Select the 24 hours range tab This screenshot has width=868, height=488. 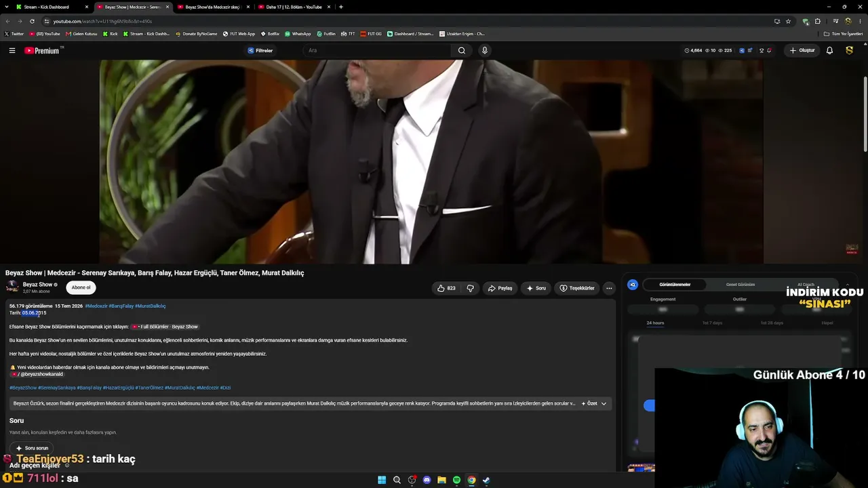(655, 323)
